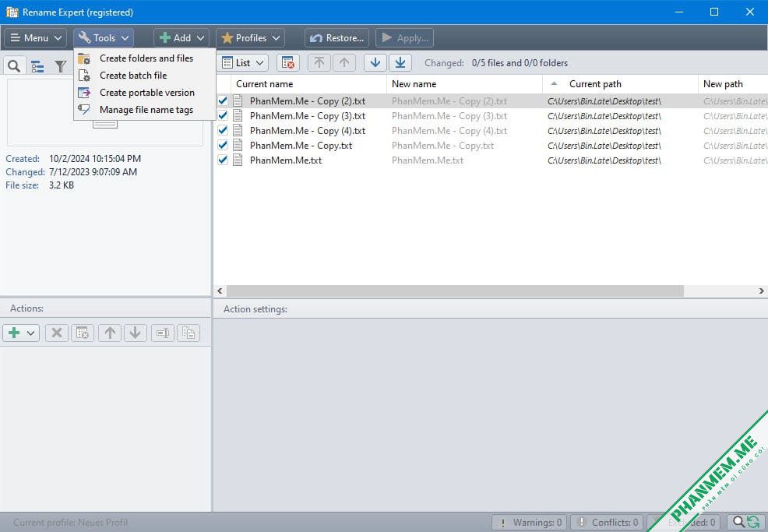
Task: Click the tree view icon in left panel
Action: click(37, 65)
